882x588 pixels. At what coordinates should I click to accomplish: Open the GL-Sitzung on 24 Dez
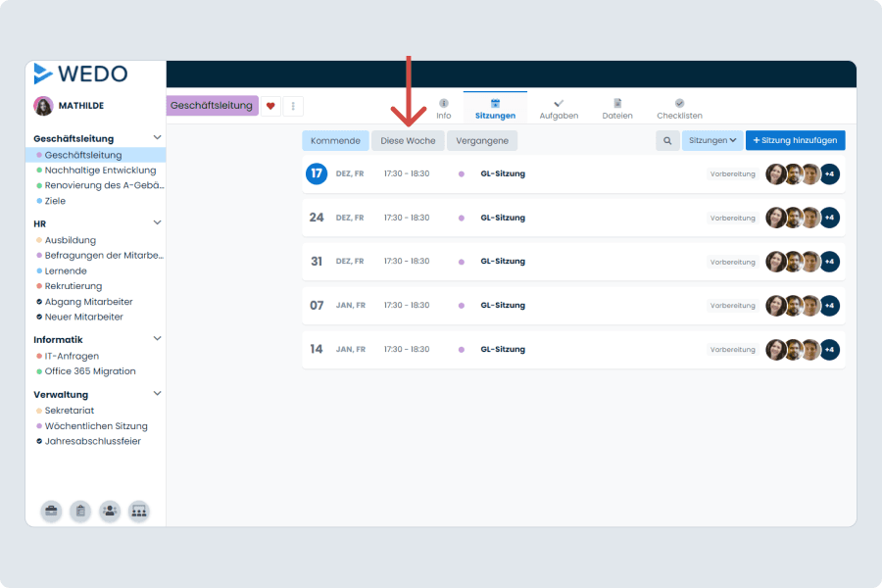(503, 218)
